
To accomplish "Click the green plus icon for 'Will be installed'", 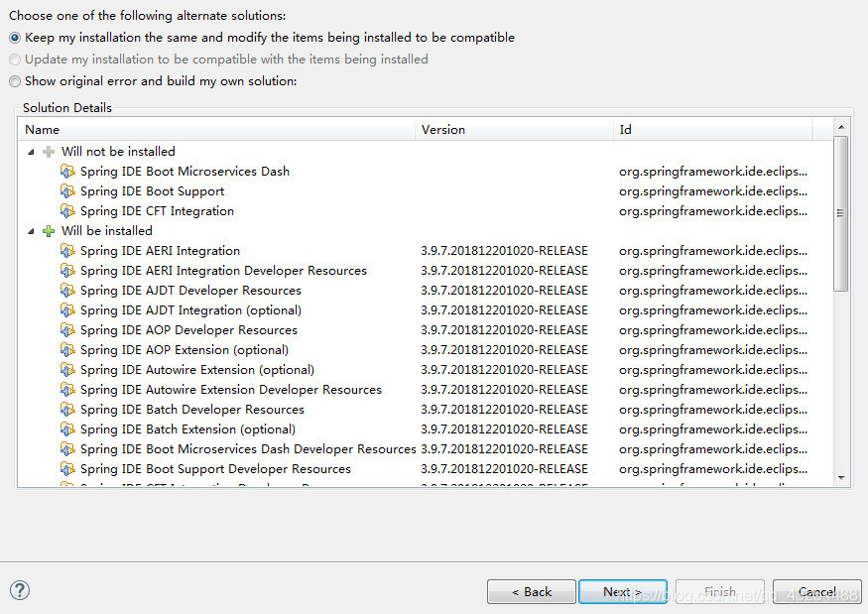I will (x=49, y=231).
